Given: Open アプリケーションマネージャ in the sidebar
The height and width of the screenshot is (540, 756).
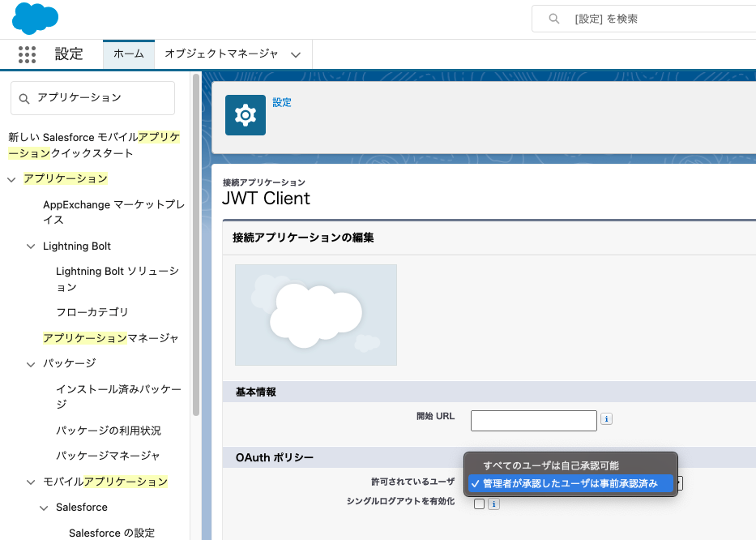Looking at the screenshot, I should pyautogui.click(x=111, y=337).
